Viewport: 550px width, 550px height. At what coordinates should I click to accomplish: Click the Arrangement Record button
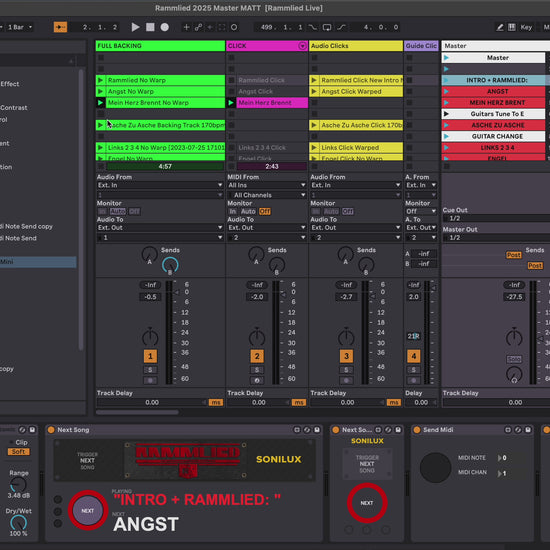point(165,27)
